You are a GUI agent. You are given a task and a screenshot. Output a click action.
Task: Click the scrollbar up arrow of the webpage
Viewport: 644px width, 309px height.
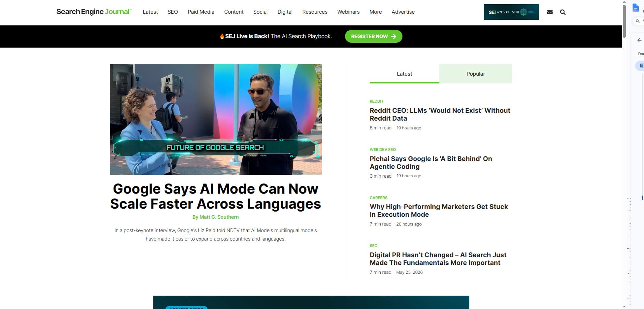click(x=624, y=2)
